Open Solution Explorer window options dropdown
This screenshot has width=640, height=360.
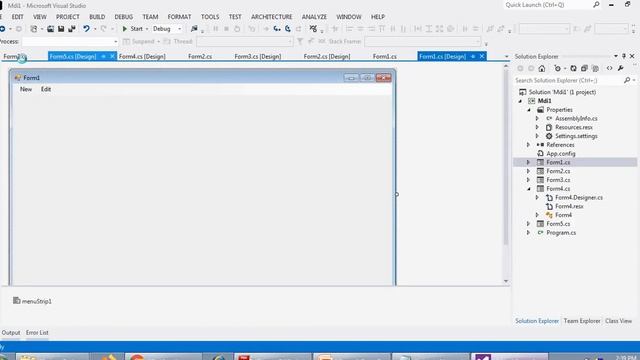tap(616, 56)
